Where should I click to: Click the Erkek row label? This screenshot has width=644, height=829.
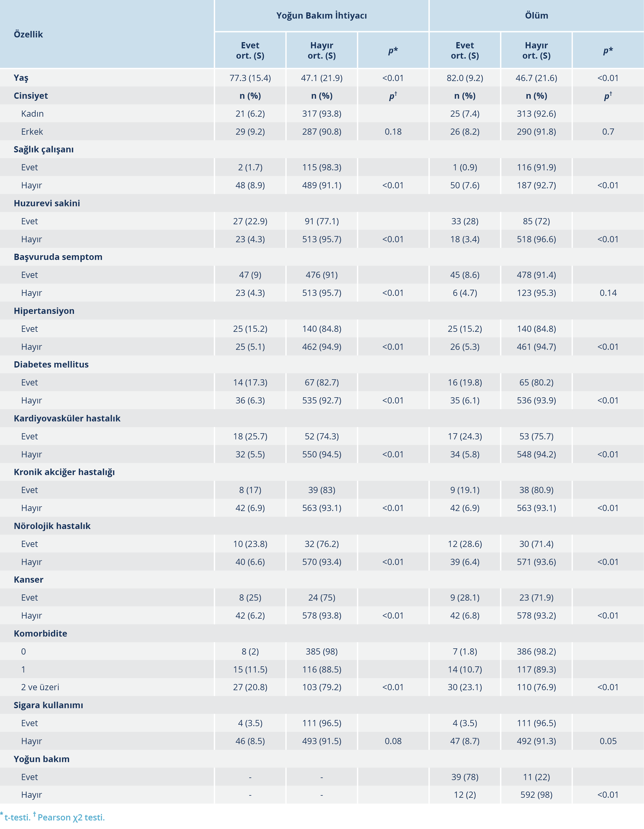pos(32,132)
